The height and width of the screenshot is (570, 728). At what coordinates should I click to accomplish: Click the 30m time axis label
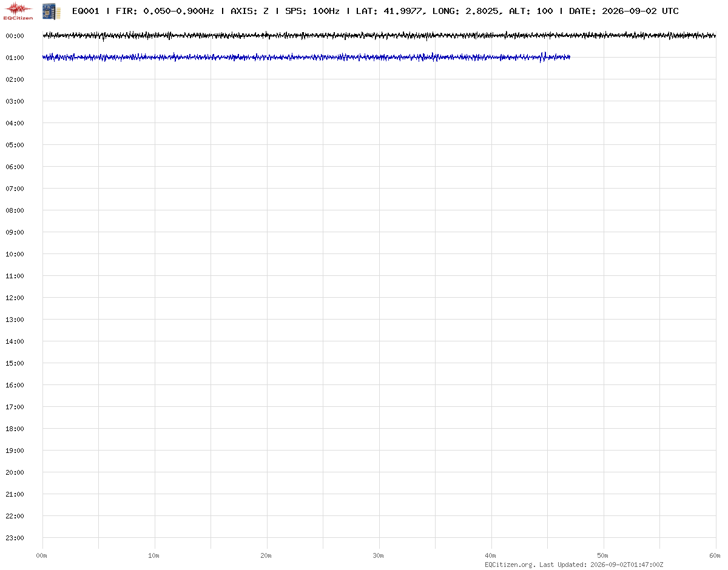click(x=379, y=555)
